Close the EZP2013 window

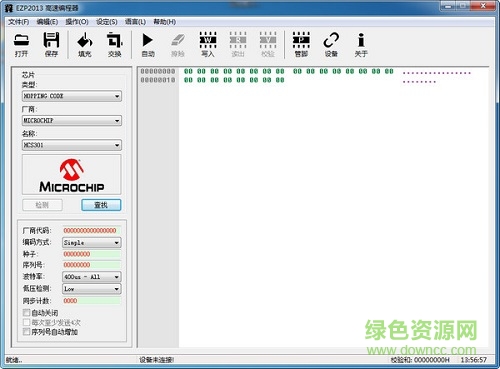(483, 6)
